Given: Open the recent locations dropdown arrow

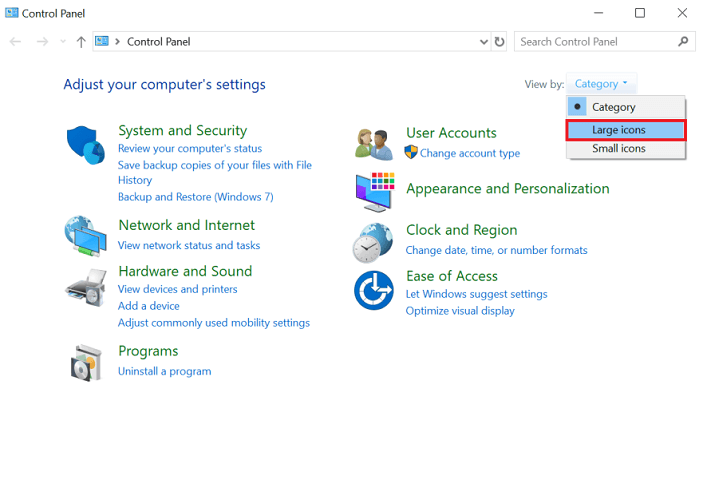Looking at the screenshot, I should coord(63,42).
